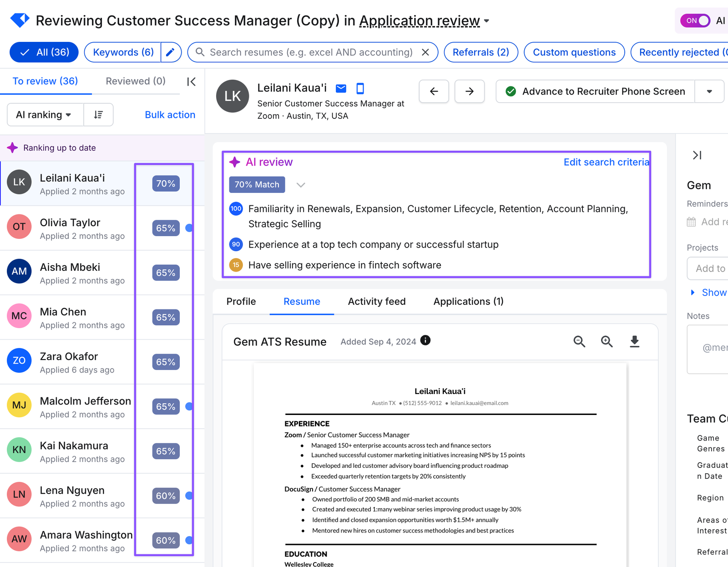Collapse the right sidebar panel
Screen dimensions: 728x567
point(697,155)
